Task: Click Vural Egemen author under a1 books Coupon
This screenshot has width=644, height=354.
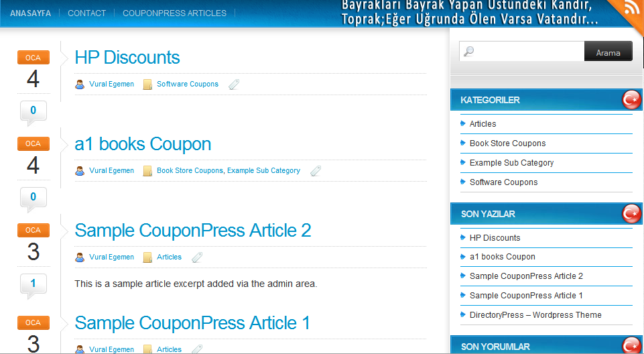Action: coord(111,170)
